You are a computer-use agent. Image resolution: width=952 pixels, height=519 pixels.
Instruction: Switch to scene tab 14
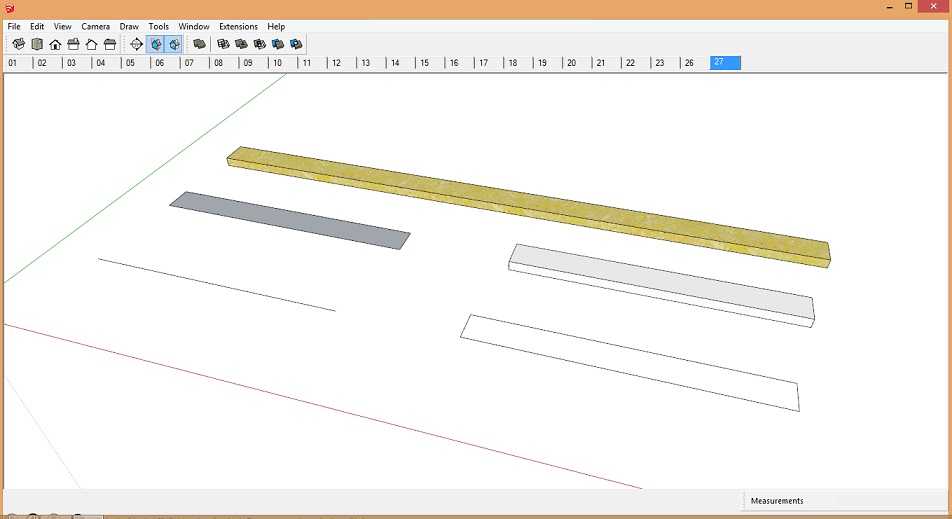(x=395, y=63)
